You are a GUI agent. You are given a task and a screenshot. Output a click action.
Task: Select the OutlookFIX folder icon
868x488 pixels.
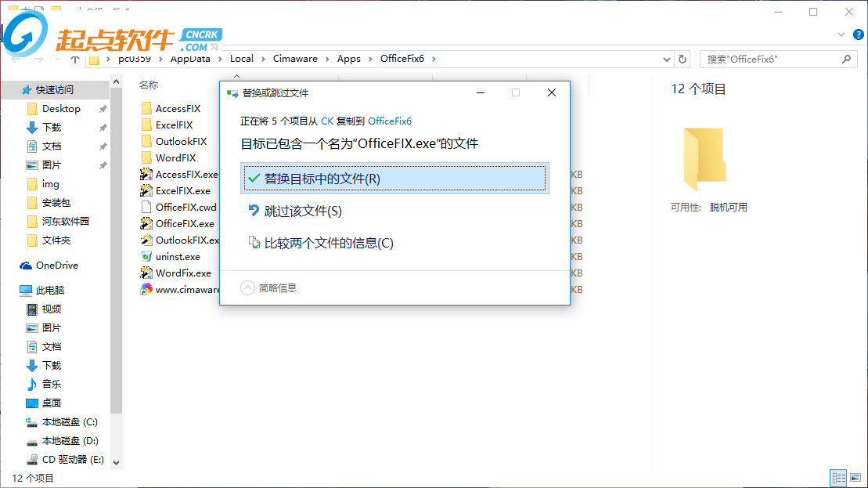coord(146,141)
